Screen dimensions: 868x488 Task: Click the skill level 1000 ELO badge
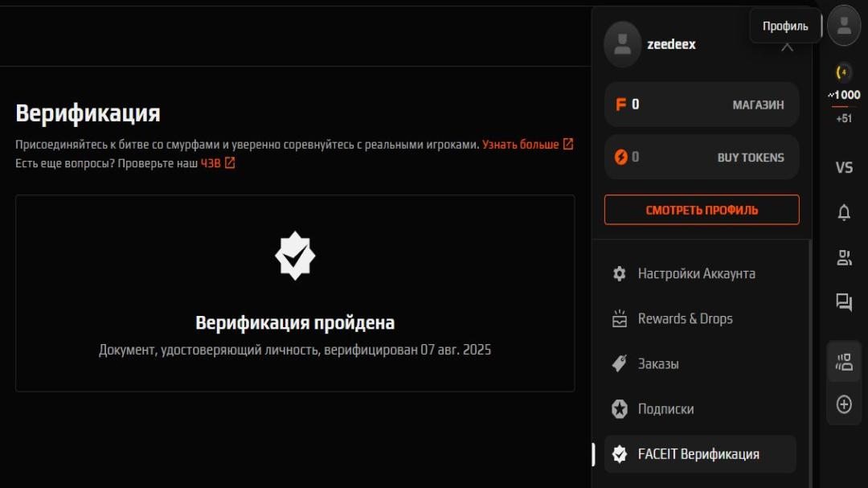click(844, 95)
